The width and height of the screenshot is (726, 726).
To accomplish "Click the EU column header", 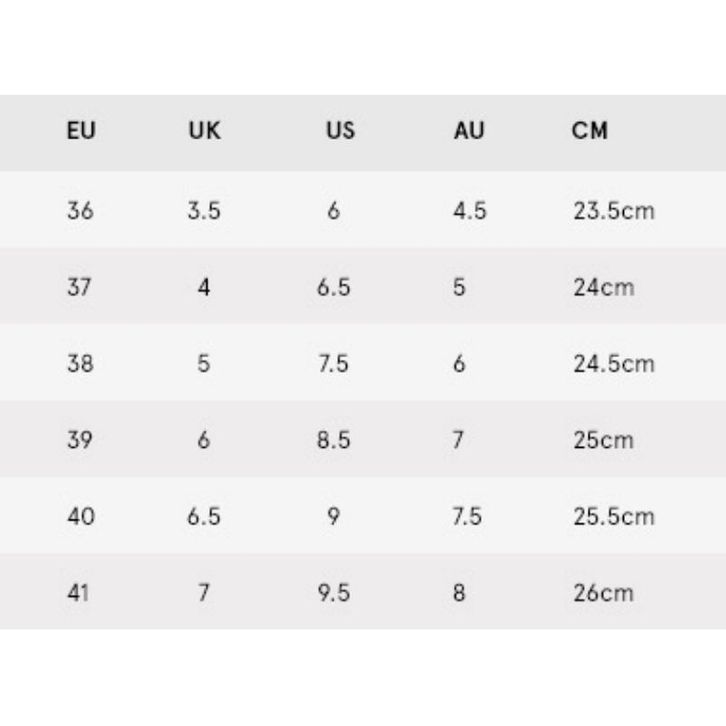I will (81, 131).
